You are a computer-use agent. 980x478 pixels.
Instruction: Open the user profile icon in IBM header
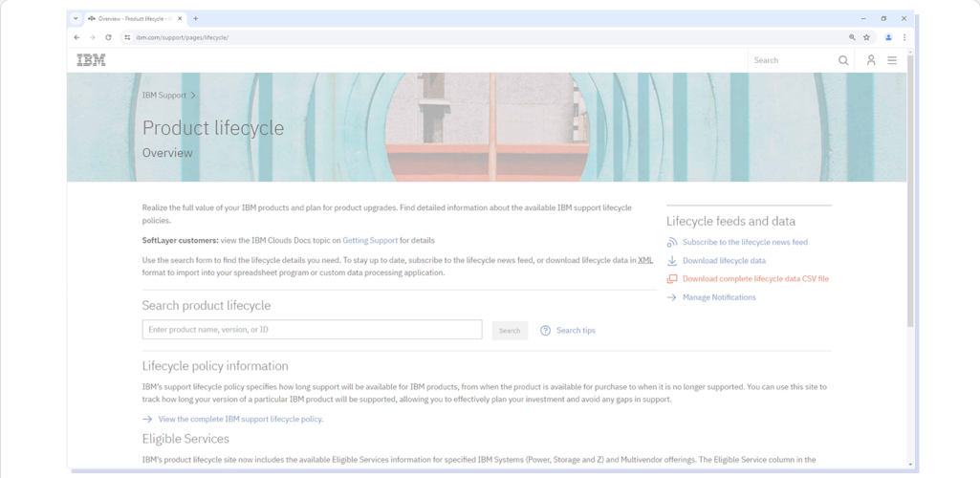[871, 60]
